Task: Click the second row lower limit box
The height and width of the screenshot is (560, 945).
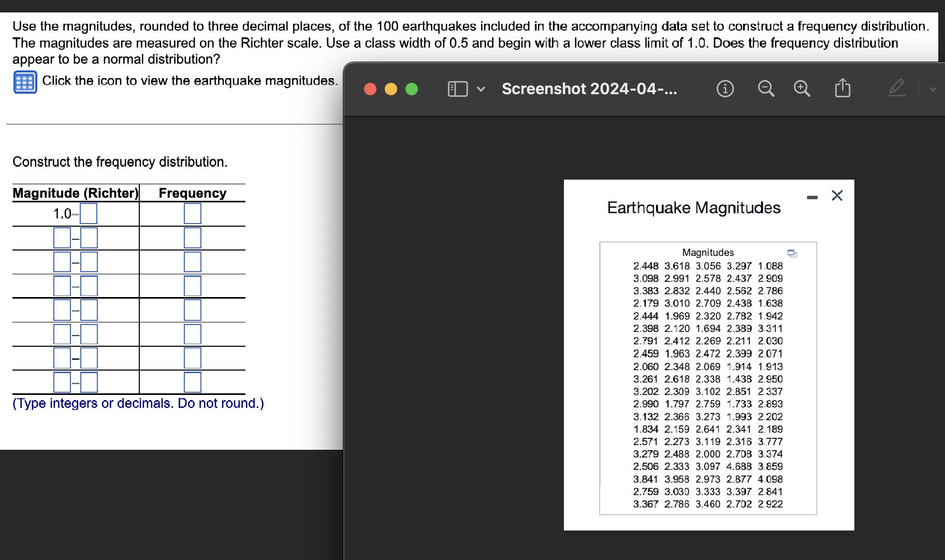Action: coord(62,237)
